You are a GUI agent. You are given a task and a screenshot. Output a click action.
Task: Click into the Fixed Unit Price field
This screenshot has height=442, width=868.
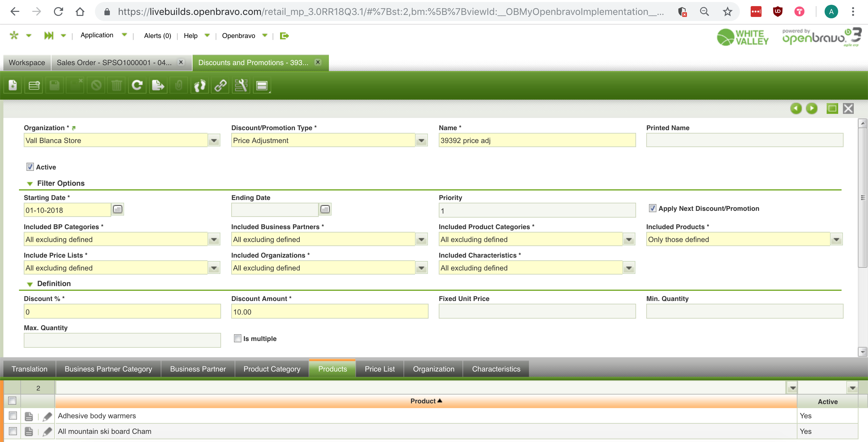click(537, 312)
